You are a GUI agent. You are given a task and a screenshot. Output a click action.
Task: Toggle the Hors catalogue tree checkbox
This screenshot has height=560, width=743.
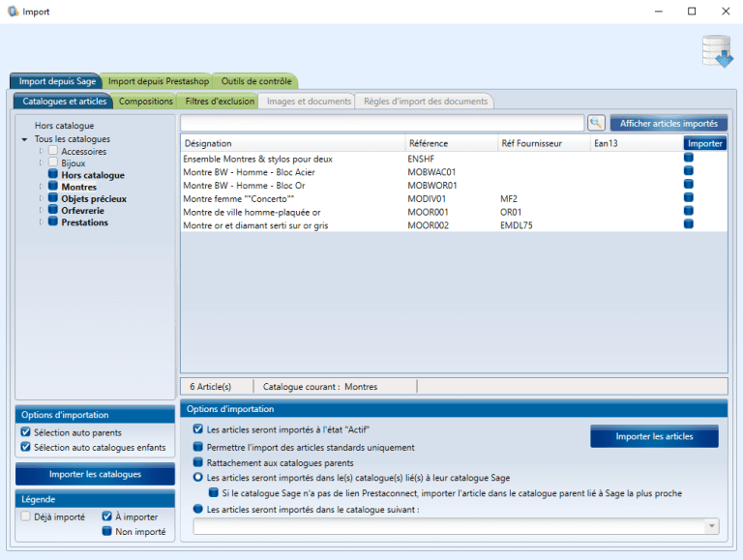(x=53, y=174)
